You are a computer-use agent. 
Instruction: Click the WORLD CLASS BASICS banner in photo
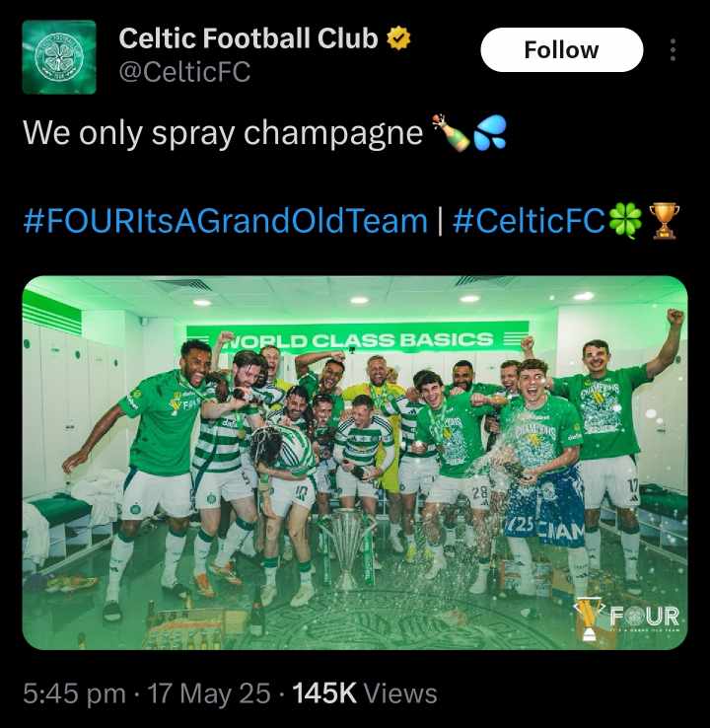357,340
